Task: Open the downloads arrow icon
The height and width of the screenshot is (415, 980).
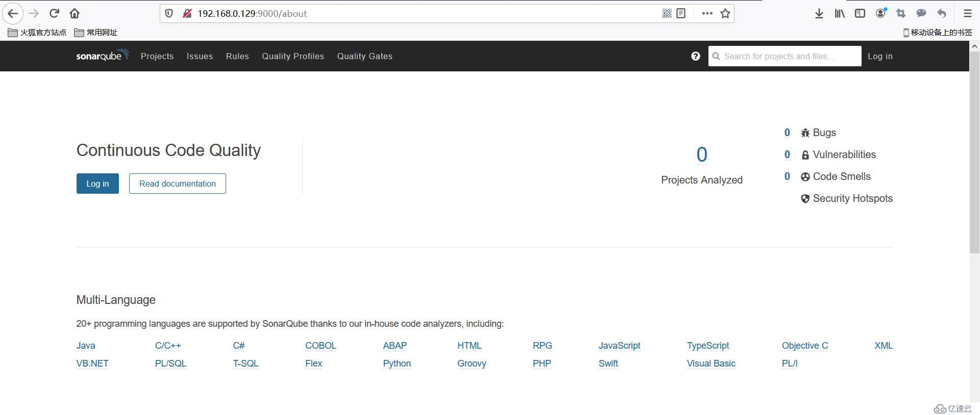Action: 819,13
